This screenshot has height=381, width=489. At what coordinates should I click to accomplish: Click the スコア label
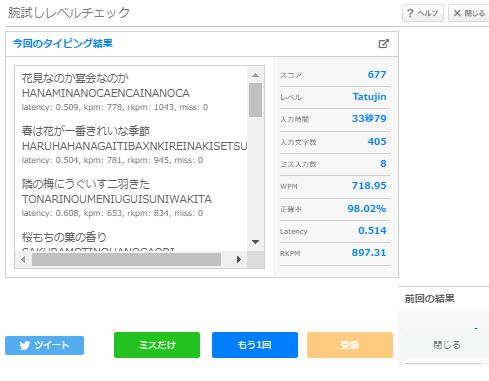pyautogui.click(x=291, y=75)
